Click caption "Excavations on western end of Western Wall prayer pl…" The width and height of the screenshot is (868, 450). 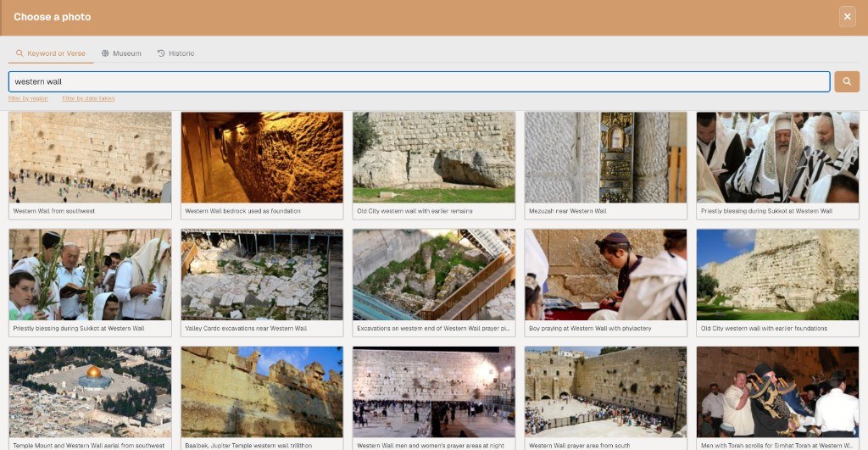(x=433, y=328)
